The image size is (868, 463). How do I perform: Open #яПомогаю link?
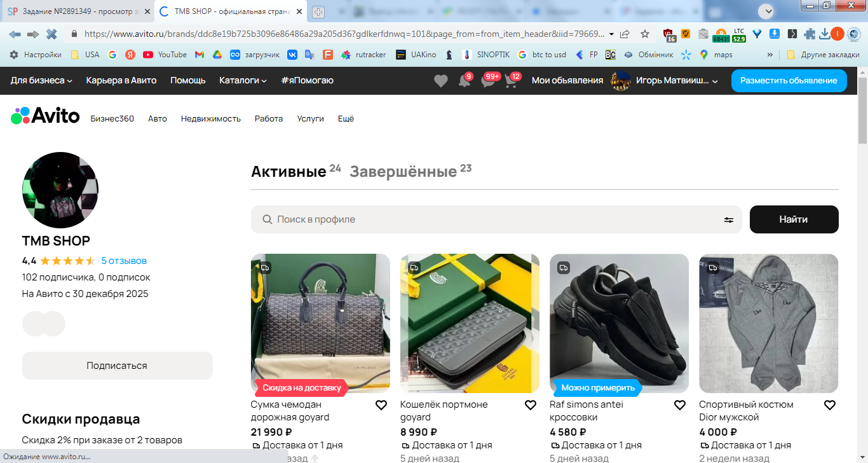tap(307, 81)
